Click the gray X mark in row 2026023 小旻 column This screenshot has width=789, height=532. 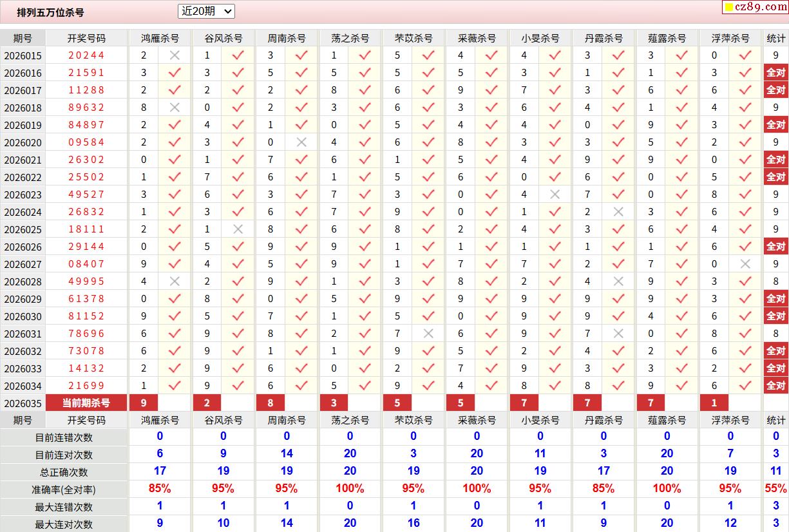(x=555, y=195)
